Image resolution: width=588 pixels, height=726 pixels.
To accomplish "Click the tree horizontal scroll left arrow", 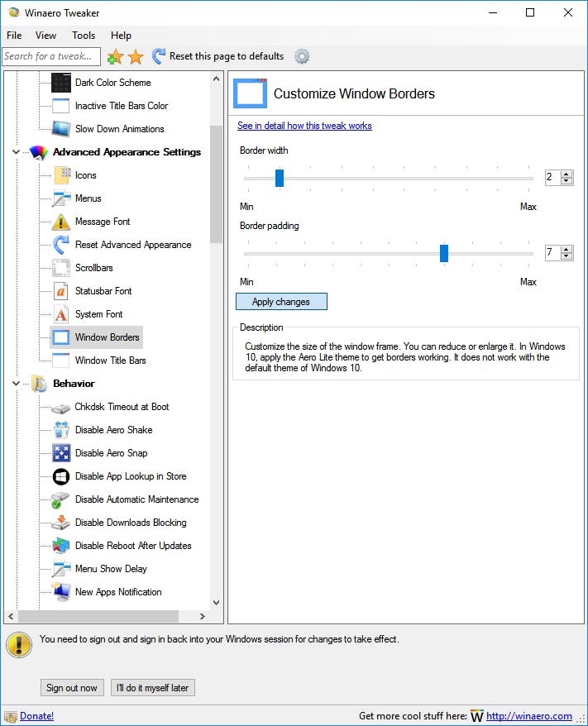I will coord(11,617).
